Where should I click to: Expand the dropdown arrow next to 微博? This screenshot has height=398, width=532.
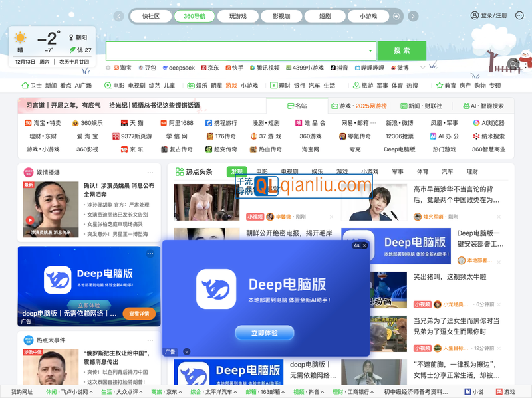(x=422, y=67)
